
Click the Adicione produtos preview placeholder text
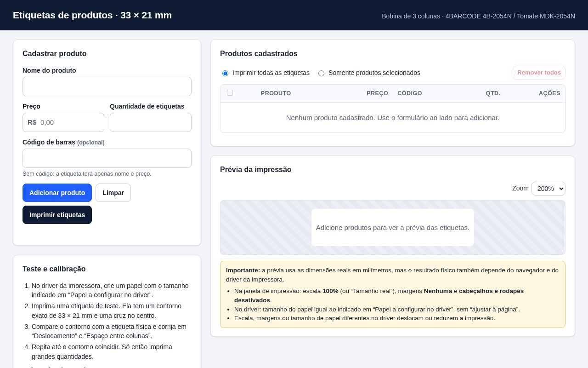pyautogui.click(x=393, y=228)
